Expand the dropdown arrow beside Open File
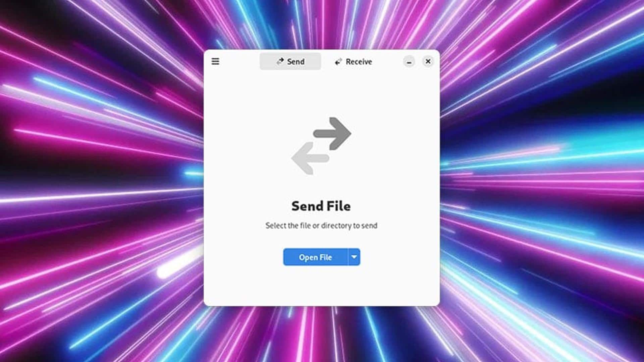 point(354,257)
